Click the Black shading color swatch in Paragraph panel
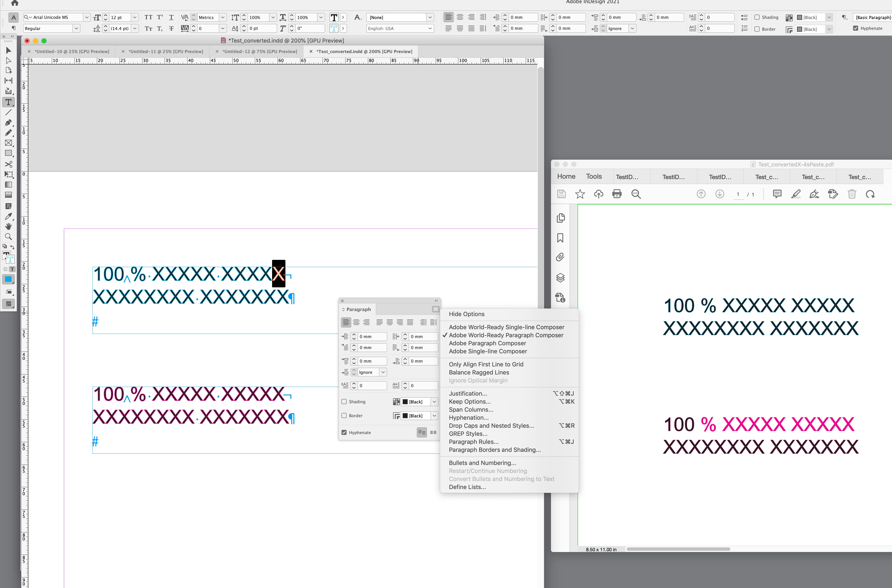This screenshot has height=588, width=892. [405, 402]
